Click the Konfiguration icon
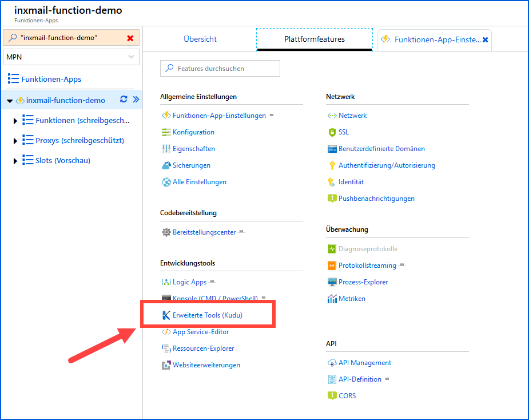The image size is (529, 420). (166, 132)
